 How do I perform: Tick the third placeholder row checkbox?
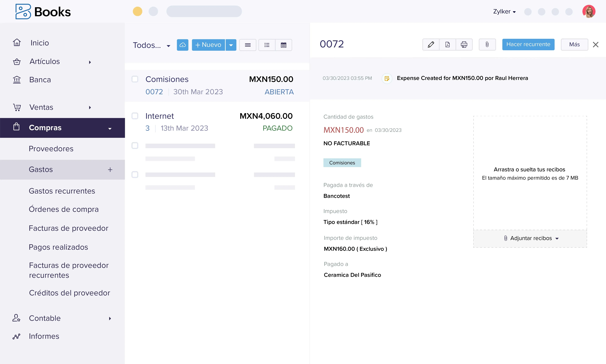135,146
